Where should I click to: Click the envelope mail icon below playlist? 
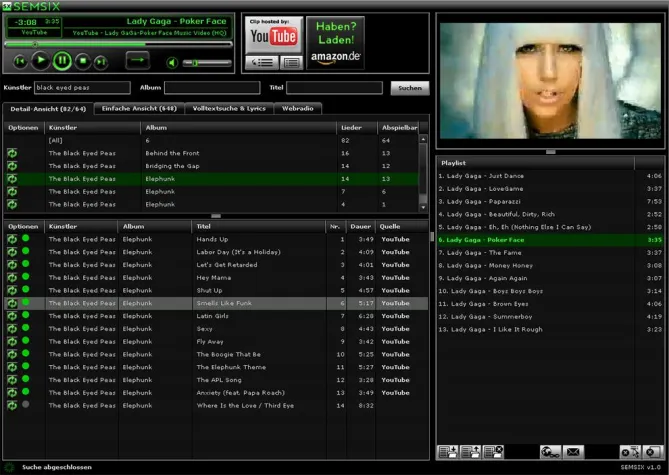point(573,453)
